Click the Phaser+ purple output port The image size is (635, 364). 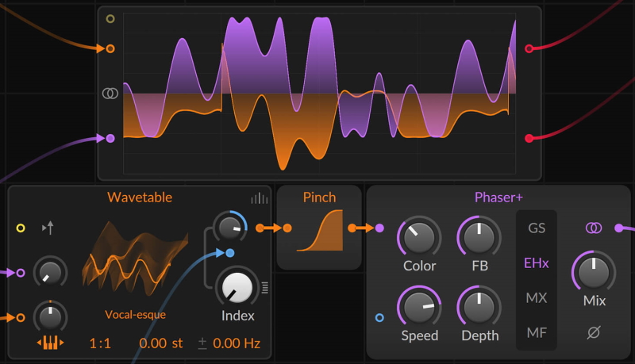coord(619,228)
